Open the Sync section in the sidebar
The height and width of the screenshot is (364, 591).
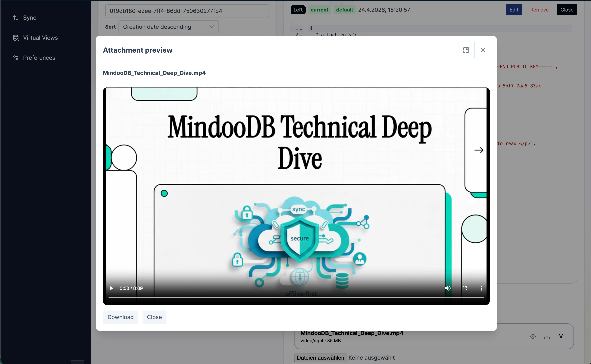(29, 18)
